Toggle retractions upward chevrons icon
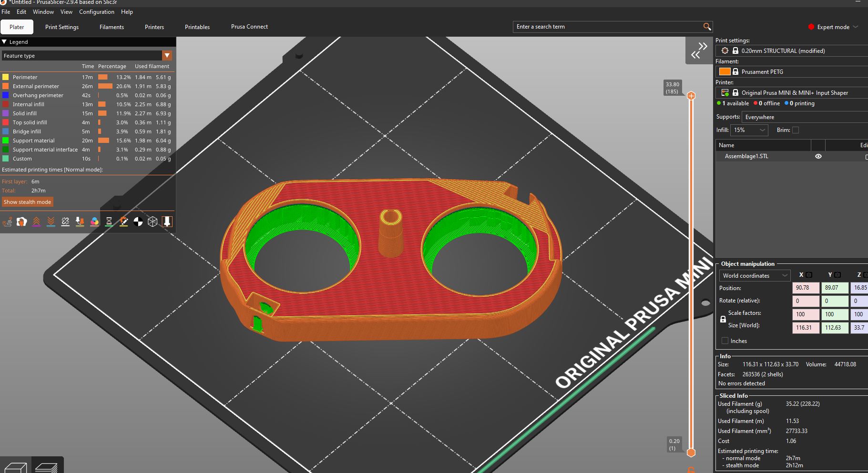This screenshot has width=868, height=473. tap(36, 221)
